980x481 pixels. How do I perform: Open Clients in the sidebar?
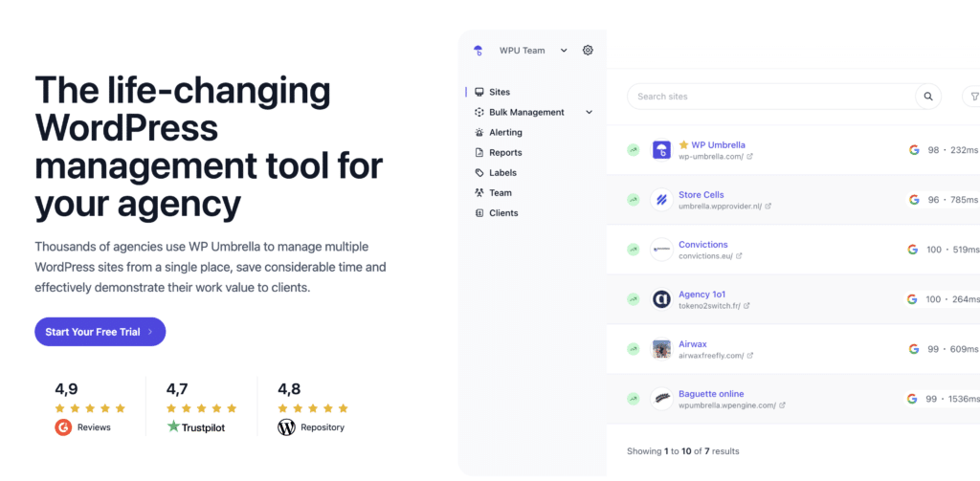click(502, 212)
